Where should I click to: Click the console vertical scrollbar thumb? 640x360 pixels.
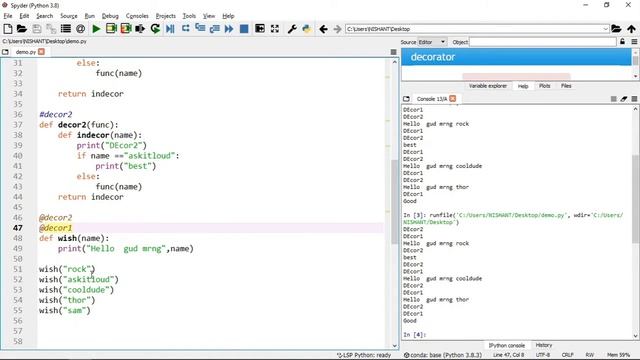[636, 199]
